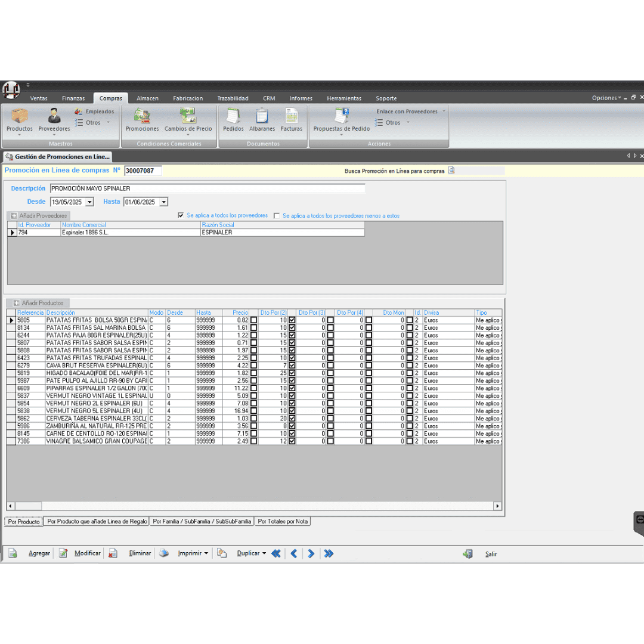Uncheck Se aplica a todos los proveedores
The width and height of the screenshot is (644, 644).
[x=181, y=215]
